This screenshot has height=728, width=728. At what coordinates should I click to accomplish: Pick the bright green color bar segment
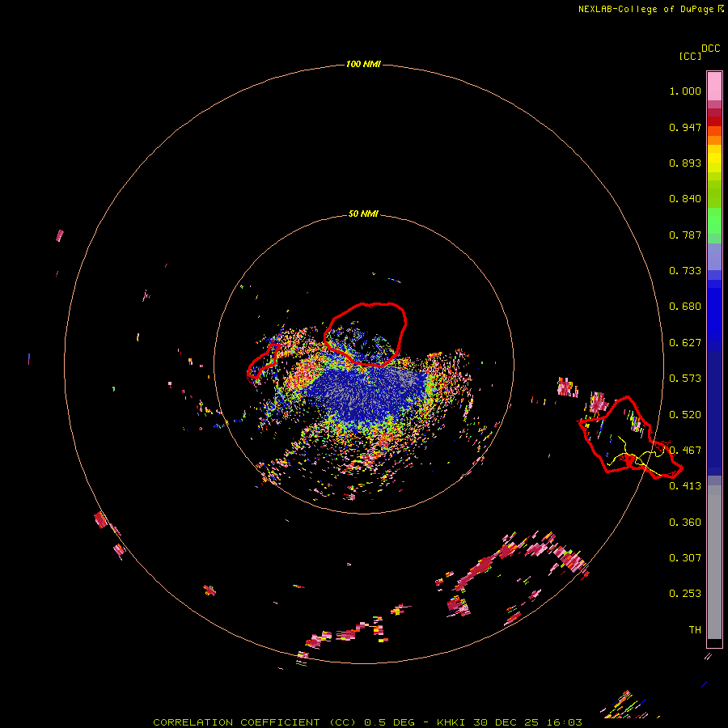(x=714, y=221)
